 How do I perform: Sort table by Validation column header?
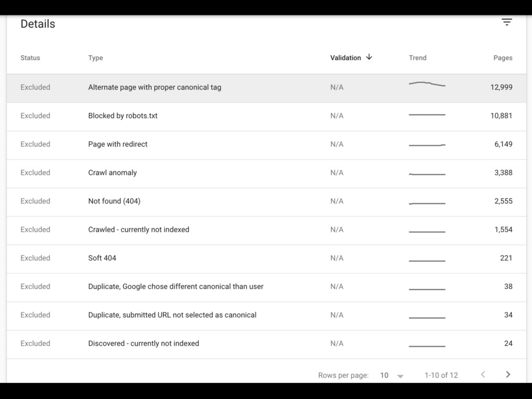[345, 57]
